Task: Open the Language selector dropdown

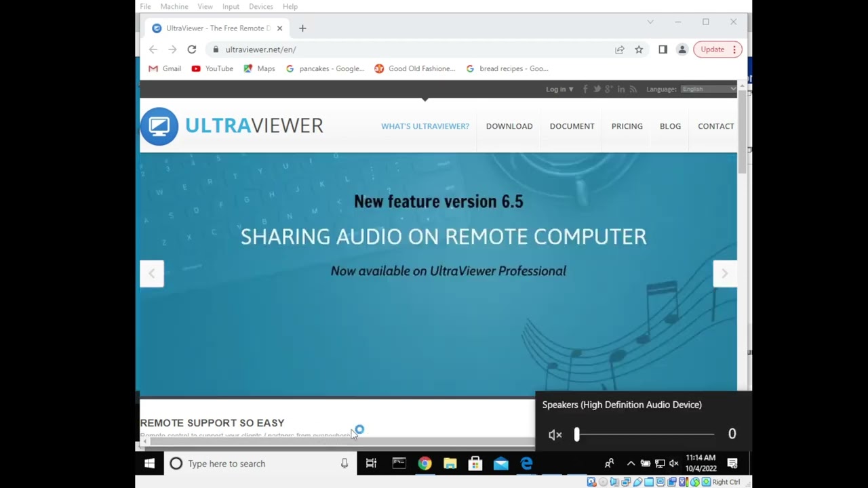Action: [x=709, y=89]
